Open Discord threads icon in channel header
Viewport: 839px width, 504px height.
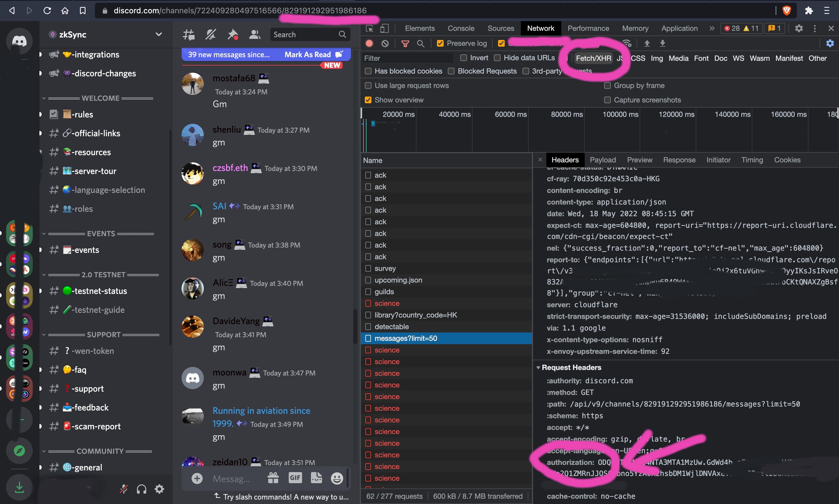(189, 35)
